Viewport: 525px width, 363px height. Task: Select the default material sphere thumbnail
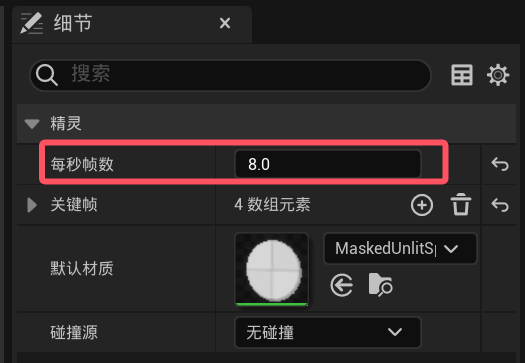272,270
